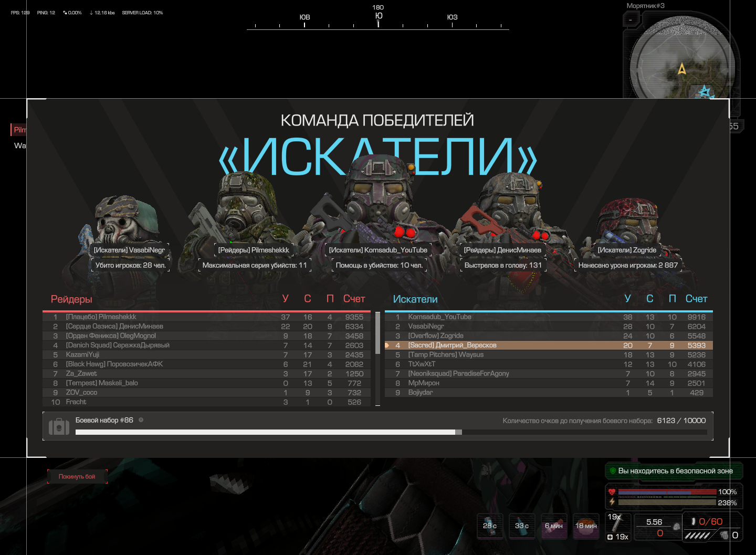The height and width of the screenshot is (555, 756).
Task: Click the Морятник#3 map name label
Action: [645, 6]
